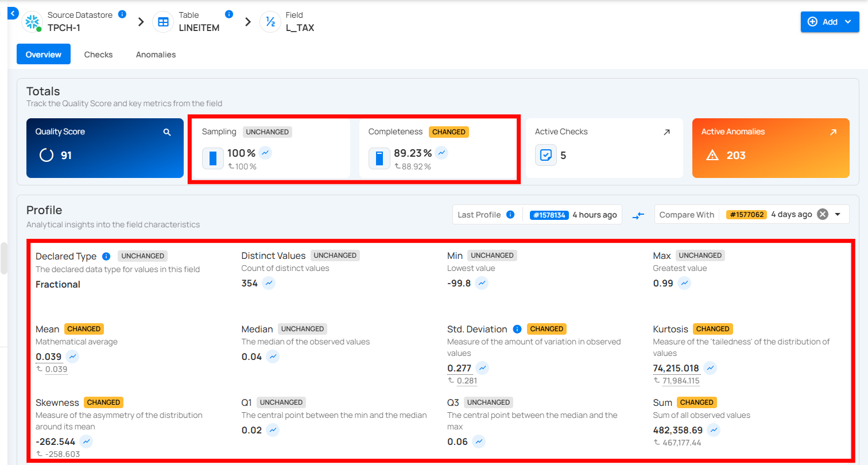Go to the LINEITEM table breadcrumb
Viewport: 868px width, 465px height.
click(199, 28)
